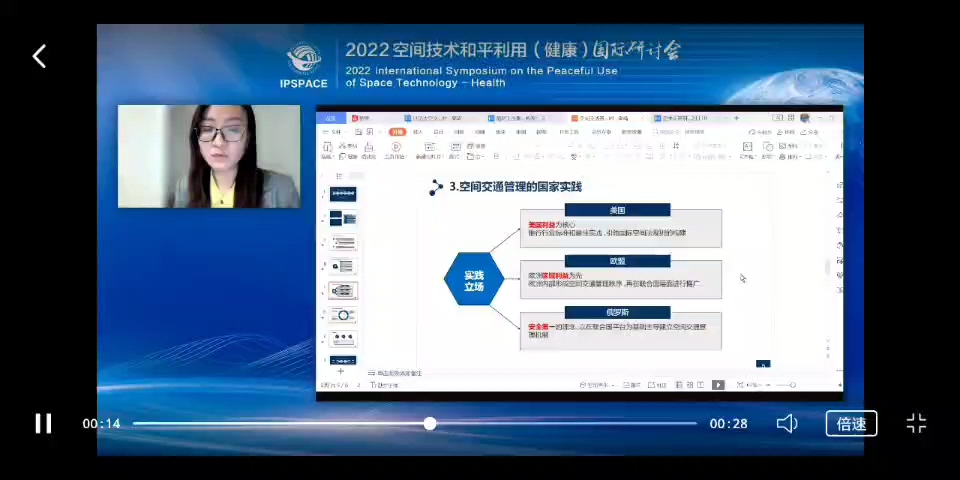The height and width of the screenshot is (480, 960).
Task: Click the slide's vertical scrollbar
Action: pyautogui.click(x=828, y=268)
